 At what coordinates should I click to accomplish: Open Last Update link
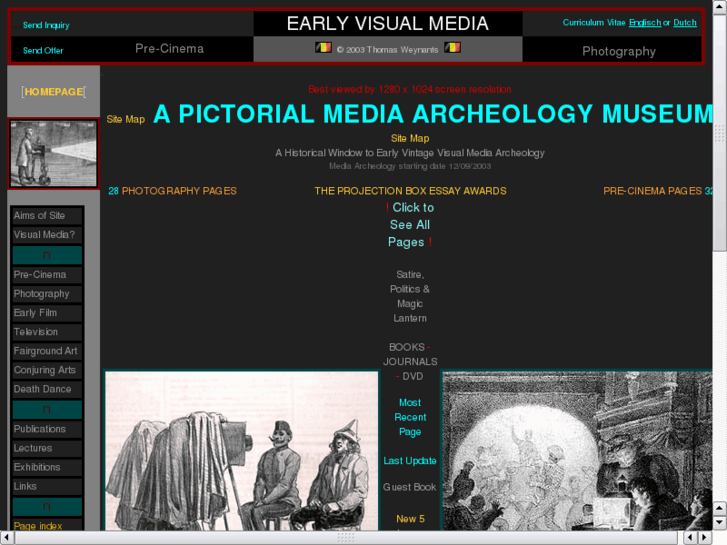point(410,461)
